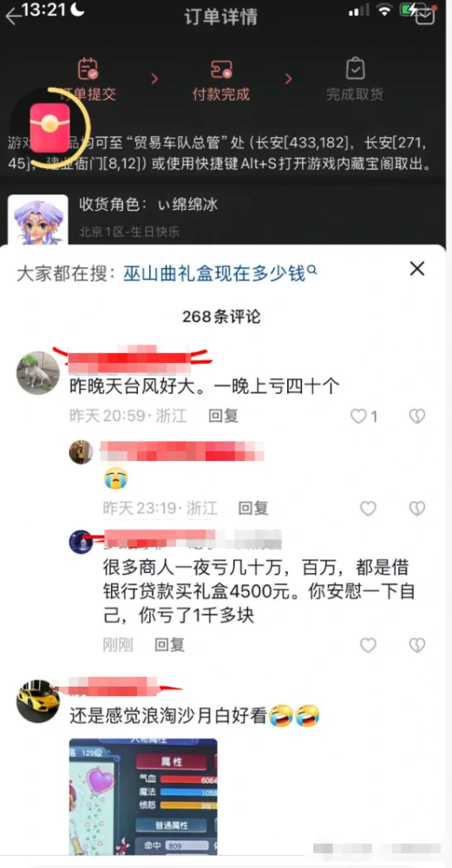Like the bank loan reply comment

click(368, 644)
